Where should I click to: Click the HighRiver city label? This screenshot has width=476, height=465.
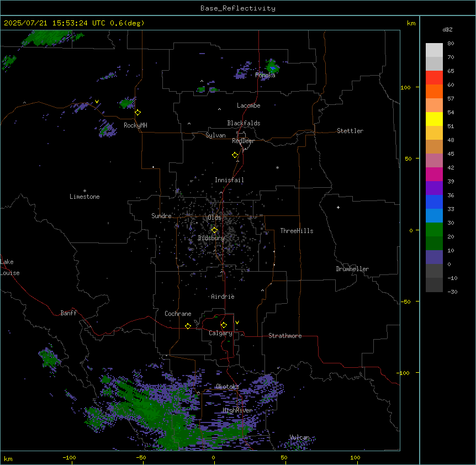click(237, 410)
